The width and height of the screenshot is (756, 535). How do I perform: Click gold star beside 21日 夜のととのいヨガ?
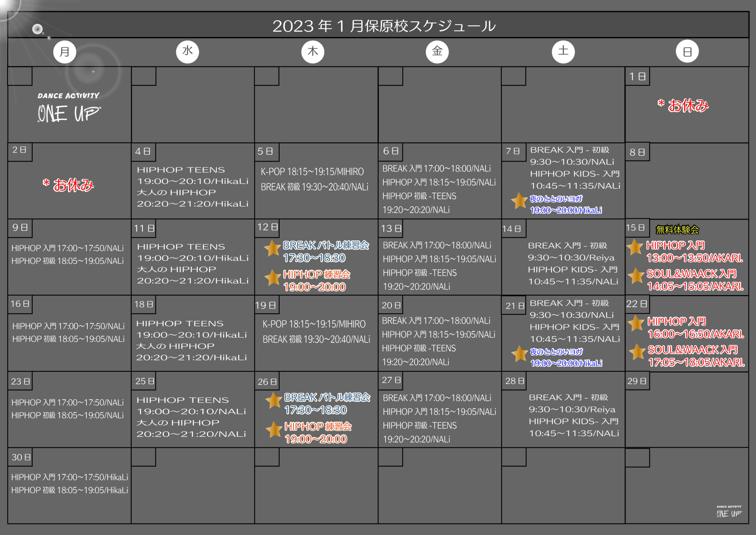pyautogui.click(x=520, y=354)
